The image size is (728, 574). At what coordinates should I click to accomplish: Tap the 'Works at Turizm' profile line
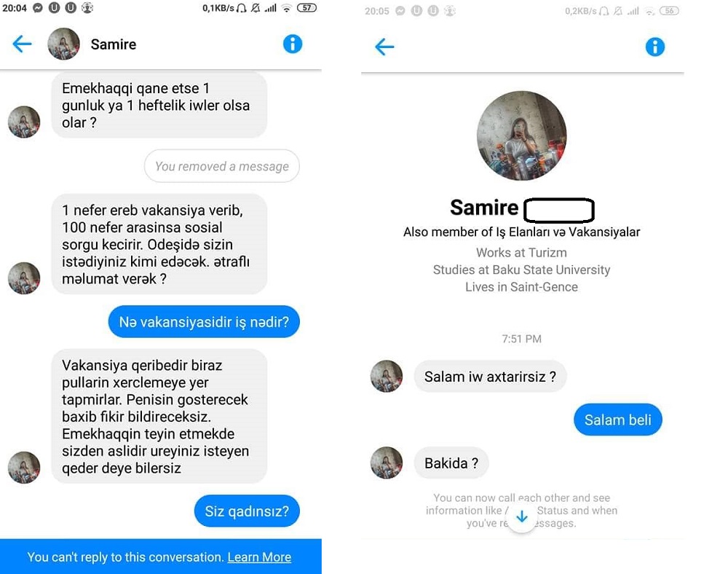521,253
